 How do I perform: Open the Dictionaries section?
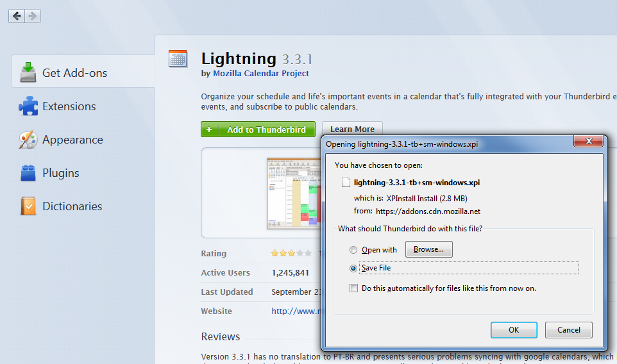72,206
